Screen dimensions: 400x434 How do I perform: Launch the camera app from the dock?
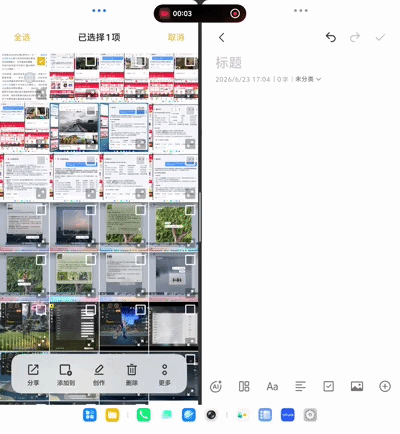tap(211, 415)
